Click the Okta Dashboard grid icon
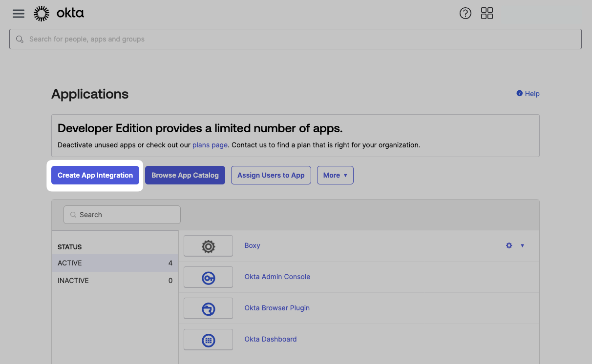The image size is (592, 364). click(x=208, y=340)
